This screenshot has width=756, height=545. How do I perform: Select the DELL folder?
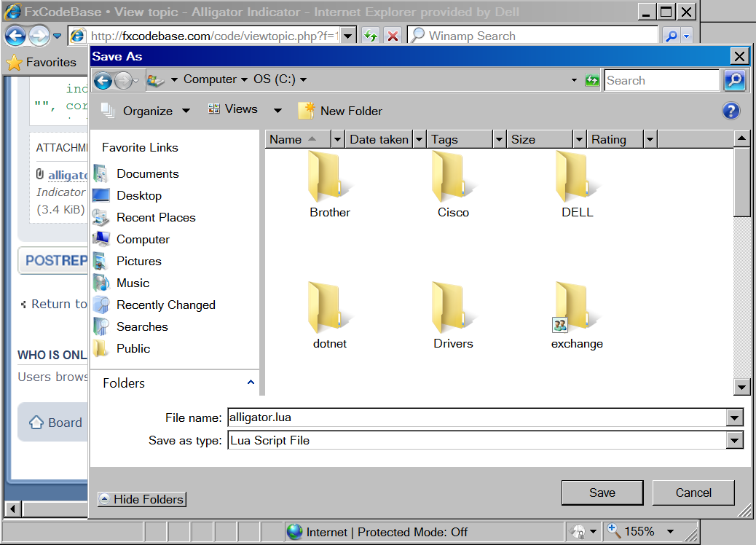[x=577, y=184]
